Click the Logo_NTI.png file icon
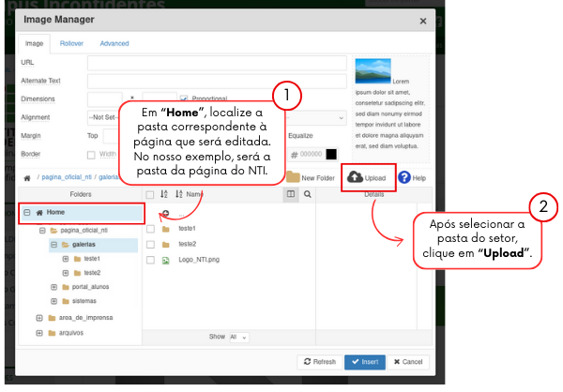Screen dimensions: 563x392 (165, 259)
